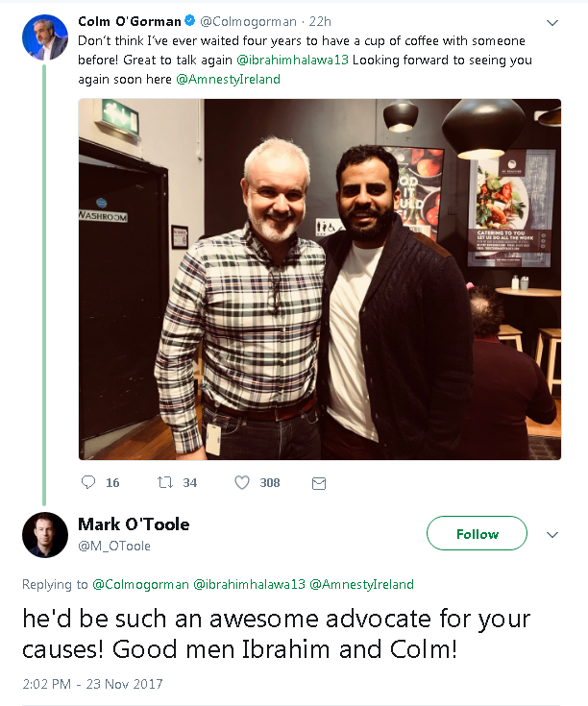Image resolution: width=588 pixels, height=706 pixels.
Task: Click the retweet arrows icon
Action: point(163,482)
